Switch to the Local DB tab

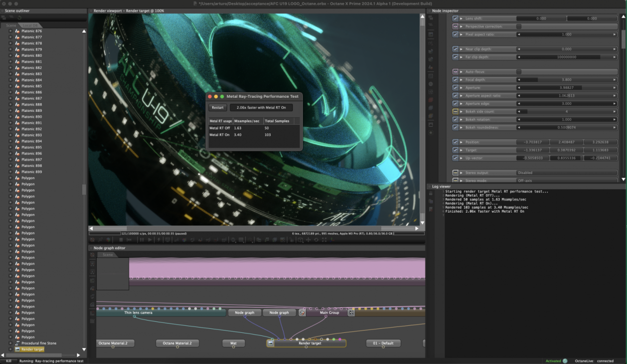click(x=30, y=25)
